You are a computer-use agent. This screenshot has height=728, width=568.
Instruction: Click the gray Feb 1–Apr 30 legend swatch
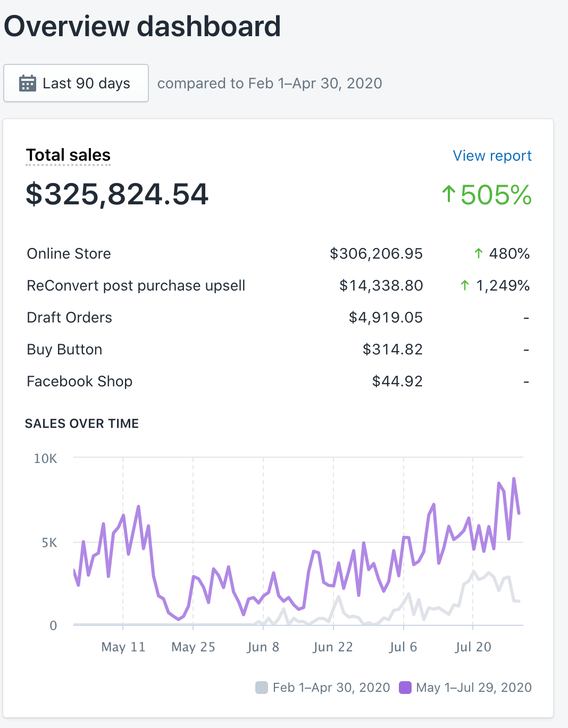click(262, 688)
